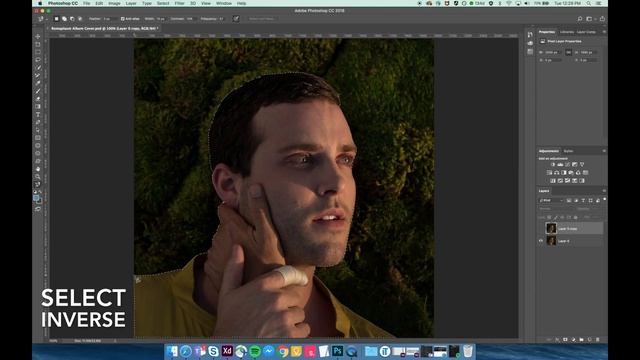Switch to the Libraries tab

[x=567, y=32]
